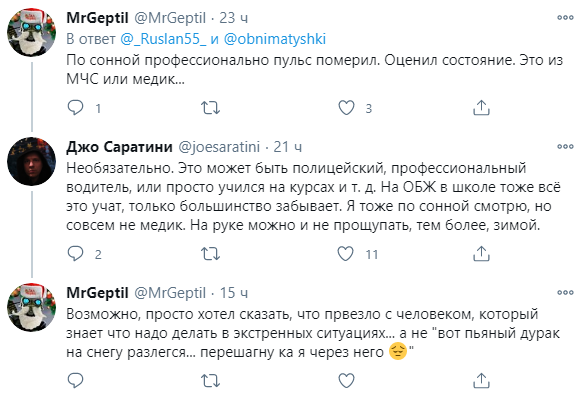
Task: Open Джо Саратини's profile by name
Action: (119, 147)
